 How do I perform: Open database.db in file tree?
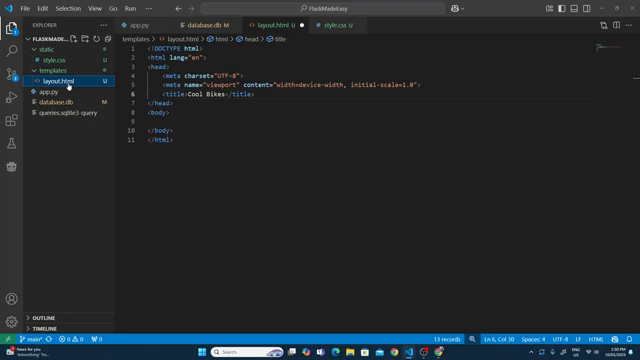[56, 102]
